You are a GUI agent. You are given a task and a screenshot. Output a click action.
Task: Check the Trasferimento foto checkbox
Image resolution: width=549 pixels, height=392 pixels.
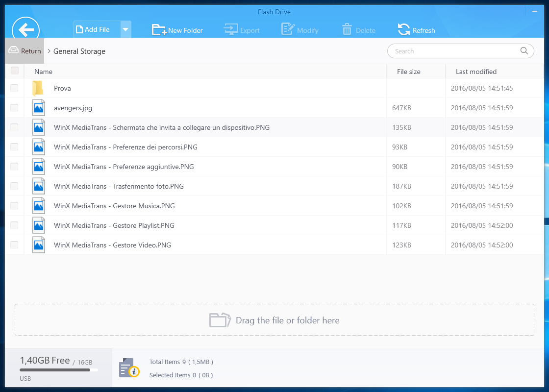tap(14, 186)
